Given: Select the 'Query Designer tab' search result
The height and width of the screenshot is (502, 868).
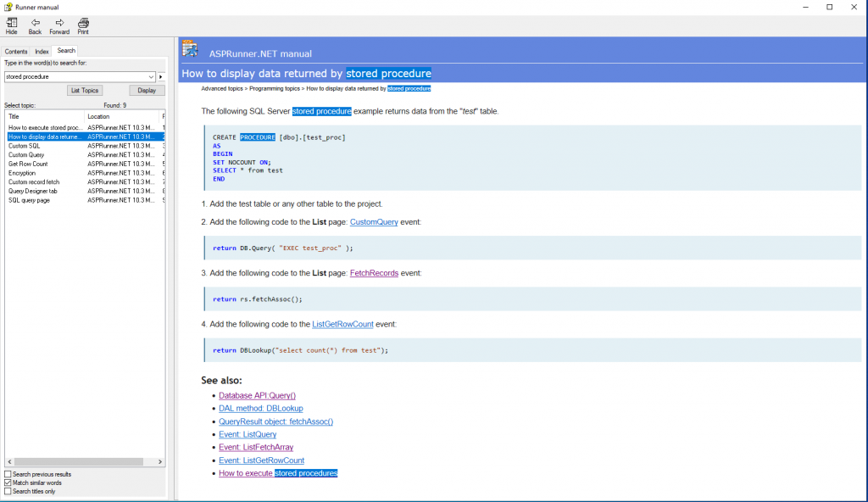Looking at the screenshot, I should tap(86, 191).
